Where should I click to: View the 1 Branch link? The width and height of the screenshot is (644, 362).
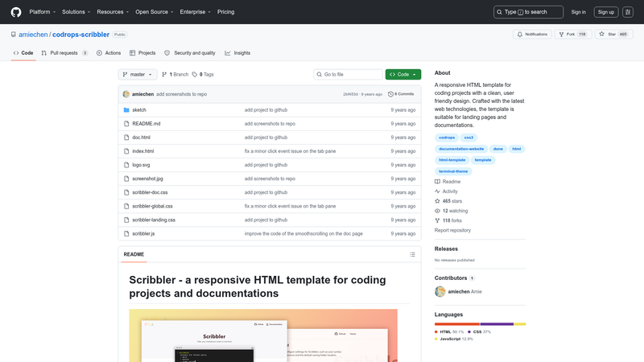[x=175, y=74]
